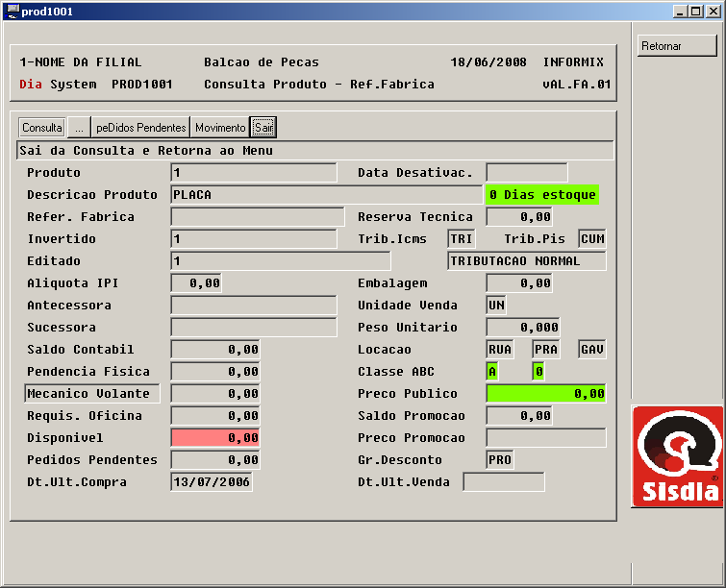Open peDidos Pendentes from the toolbar
Image resolution: width=726 pixels, height=588 pixels.
[x=141, y=128]
